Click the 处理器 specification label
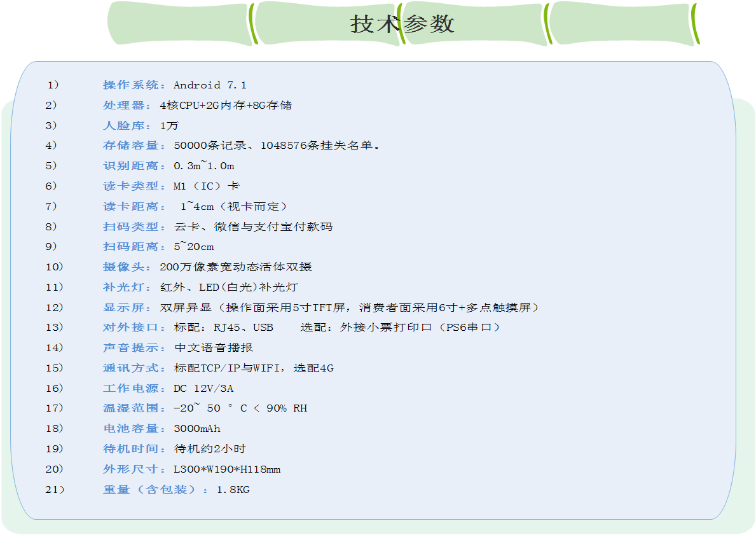The width and height of the screenshot is (756, 535). [123, 105]
